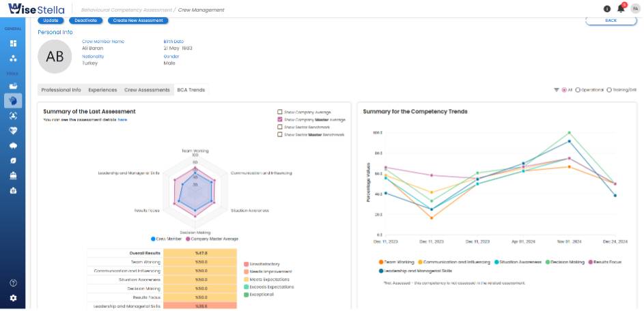
Task: Uncheck Show Company Master Average checkbox
Action: point(280,119)
